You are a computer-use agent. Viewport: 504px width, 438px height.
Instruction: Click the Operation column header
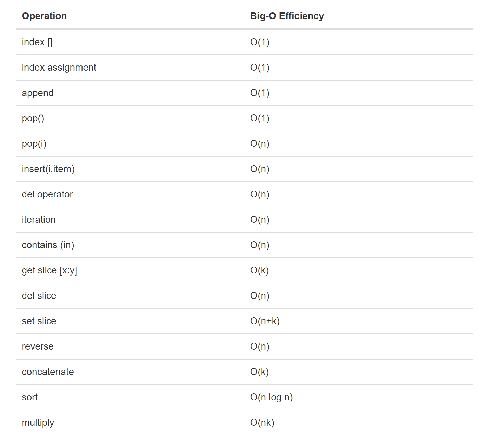[44, 16]
